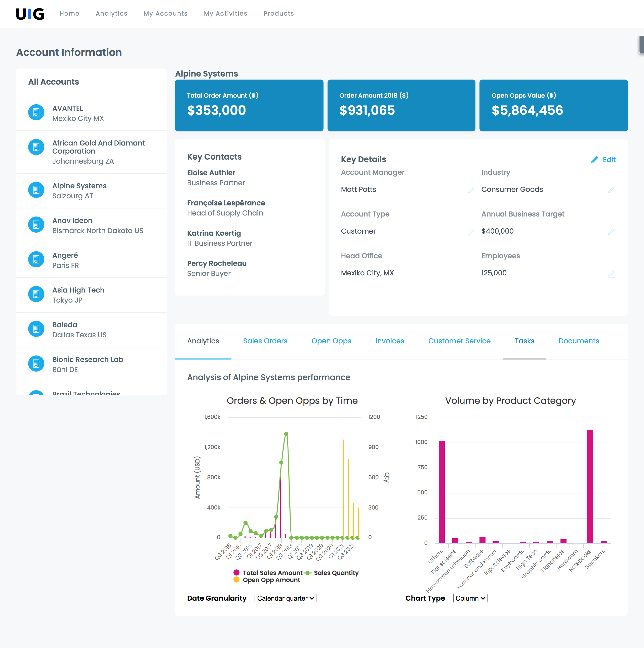Go to Home in navigation

(69, 13)
